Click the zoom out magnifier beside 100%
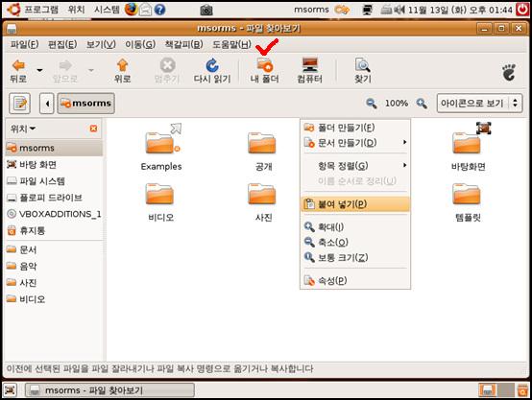Image resolution: width=532 pixels, height=400 pixels. (x=372, y=103)
